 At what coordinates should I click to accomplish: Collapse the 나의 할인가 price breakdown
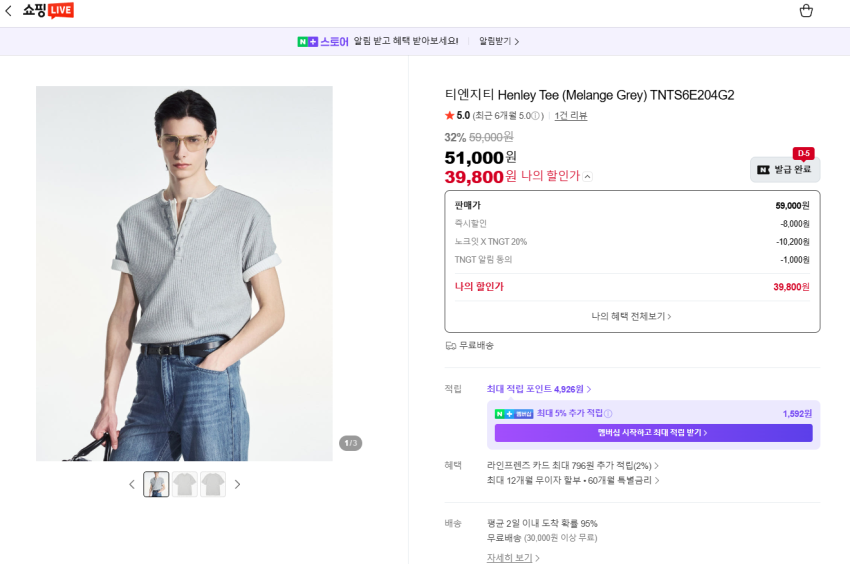coord(588,176)
